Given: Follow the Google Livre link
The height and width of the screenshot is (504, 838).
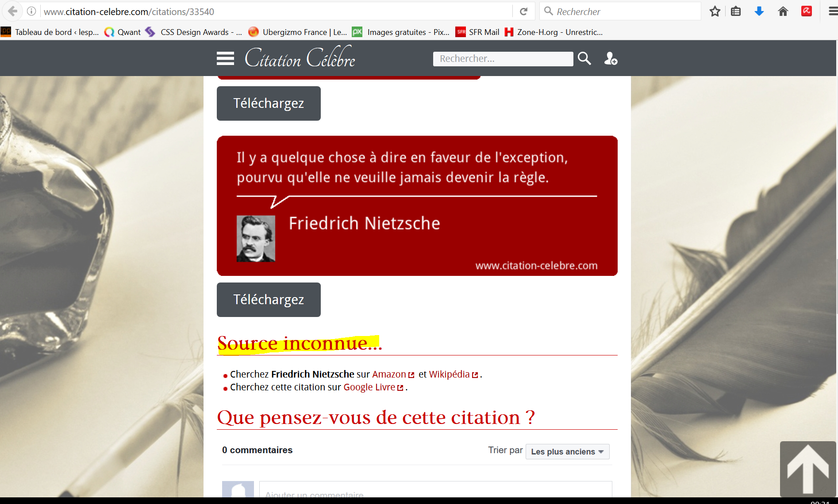Looking at the screenshot, I should (369, 387).
